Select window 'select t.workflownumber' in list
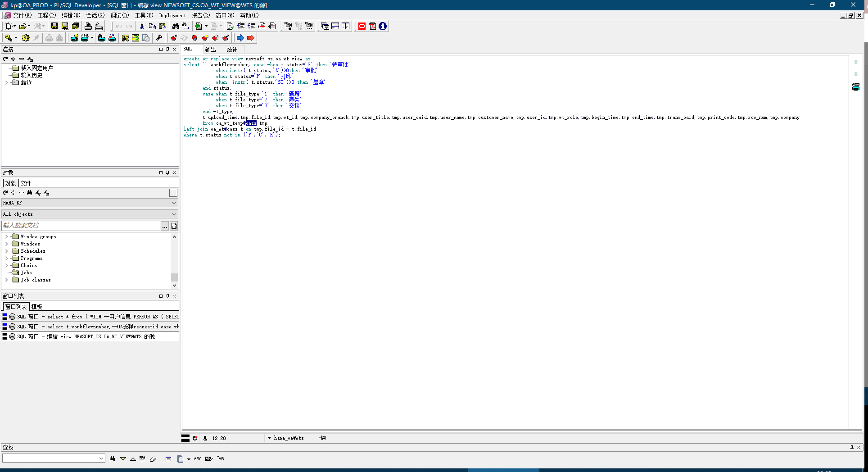 [x=90, y=327]
